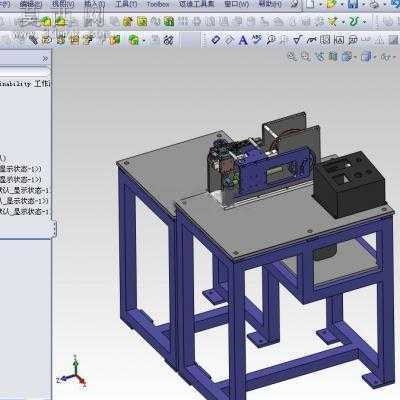Click the chain link icon on third toolbar
The height and width of the screenshot is (400, 400).
[169, 40]
